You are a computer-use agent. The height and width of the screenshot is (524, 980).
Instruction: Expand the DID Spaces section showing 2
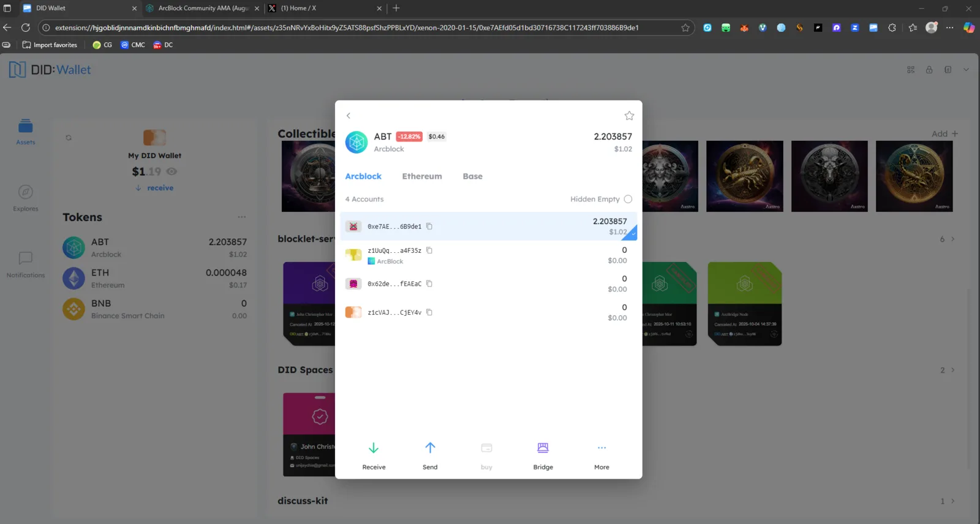(948, 370)
